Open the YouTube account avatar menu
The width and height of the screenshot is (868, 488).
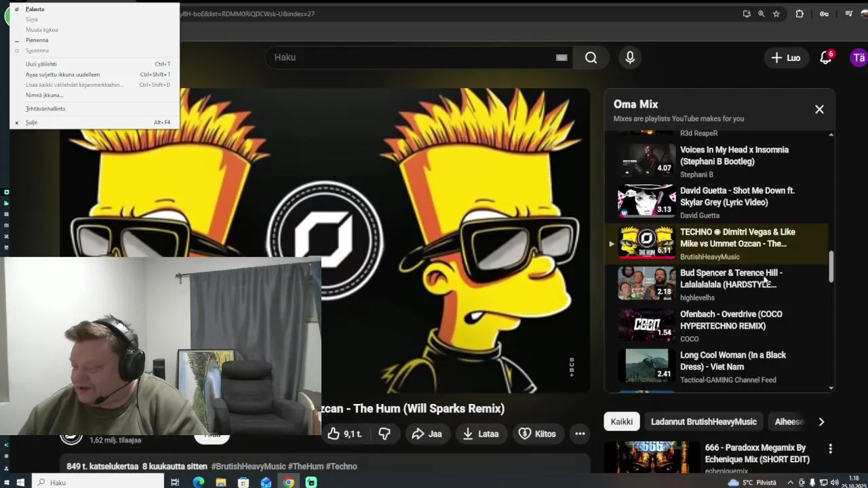(x=859, y=58)
